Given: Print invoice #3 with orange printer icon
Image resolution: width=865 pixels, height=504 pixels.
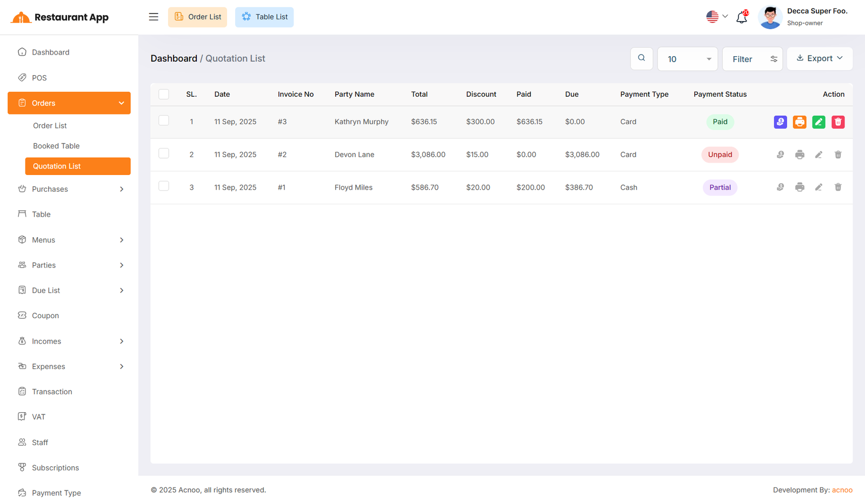Looking at the screenshot, I should click(x=800, y=122).
